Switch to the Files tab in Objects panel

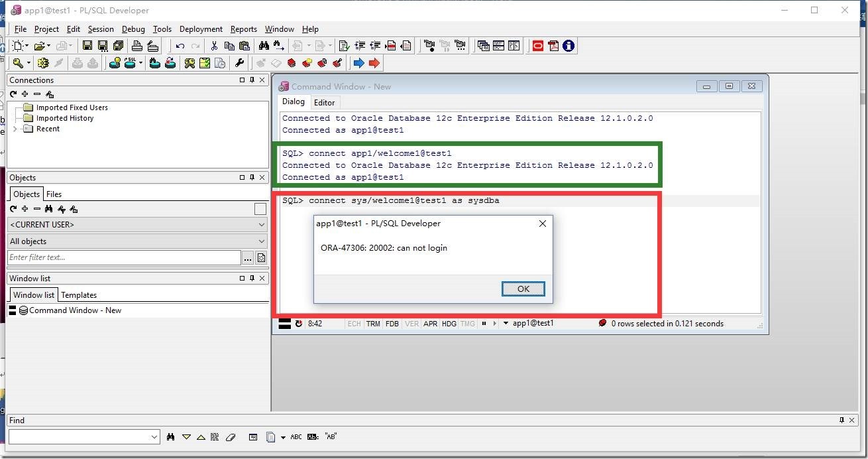pyautogui.click(x=54, y=194)
